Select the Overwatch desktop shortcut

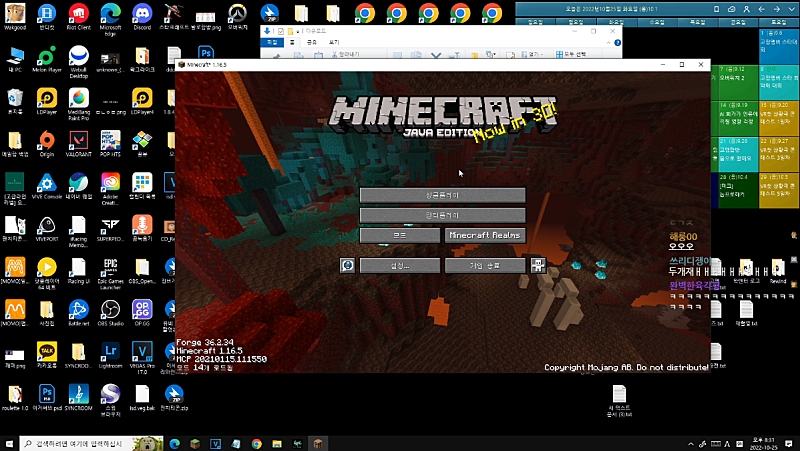pyautogui.click(x=237, y=17)
